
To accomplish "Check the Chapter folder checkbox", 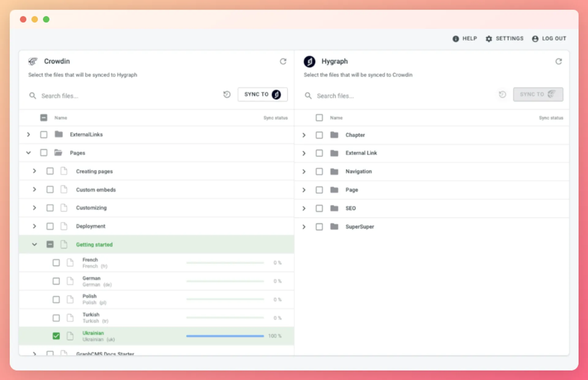I will 319,135.
